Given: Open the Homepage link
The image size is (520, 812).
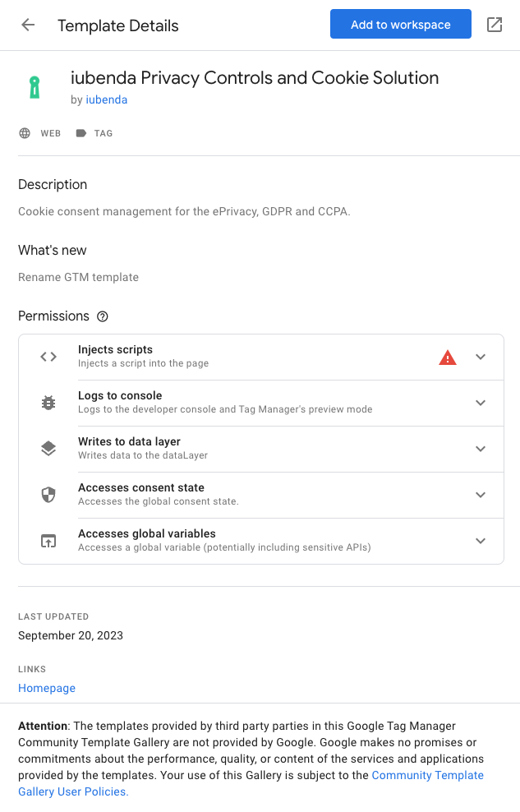Looking at the screenshot, I should point(47,688).
